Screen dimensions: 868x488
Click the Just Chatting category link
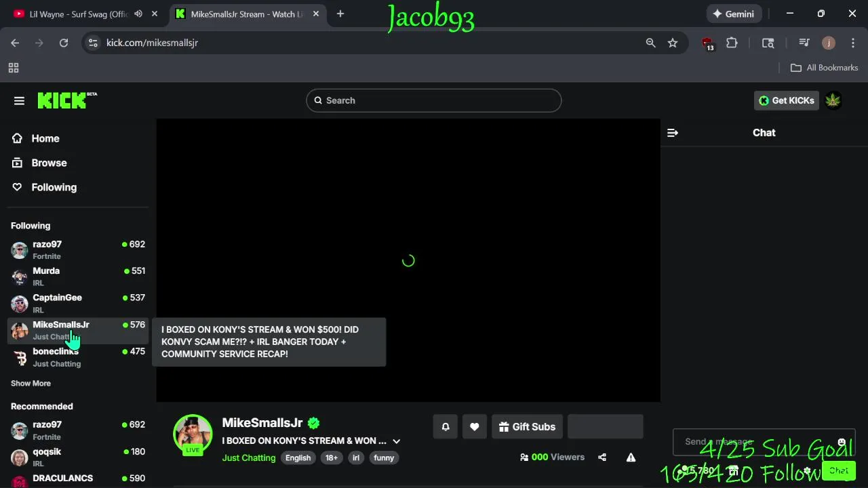249,457
